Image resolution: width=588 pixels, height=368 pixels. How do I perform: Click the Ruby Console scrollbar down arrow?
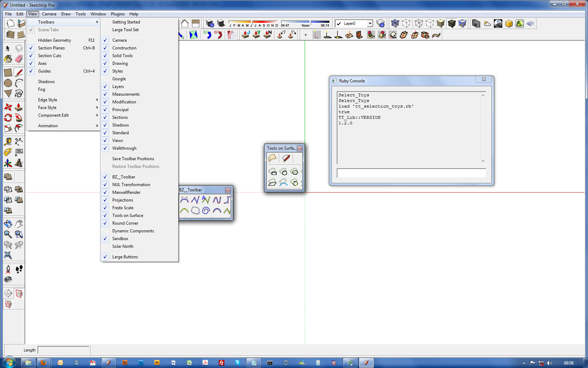point(483,161)
